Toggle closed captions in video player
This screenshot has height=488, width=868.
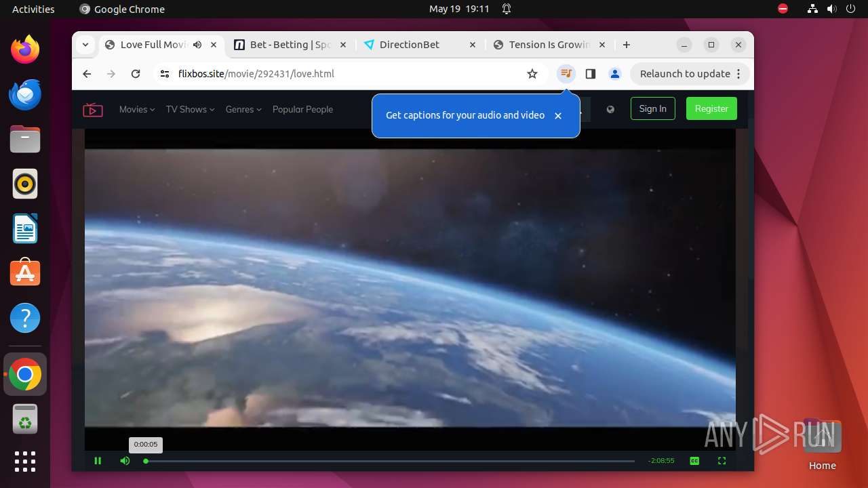point(694,461)
